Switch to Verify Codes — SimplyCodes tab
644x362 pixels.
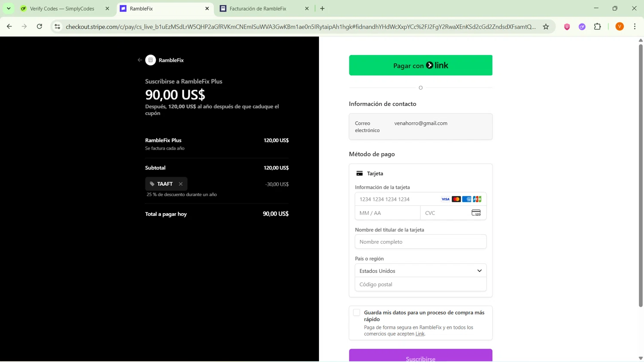(x=62, y=9)
